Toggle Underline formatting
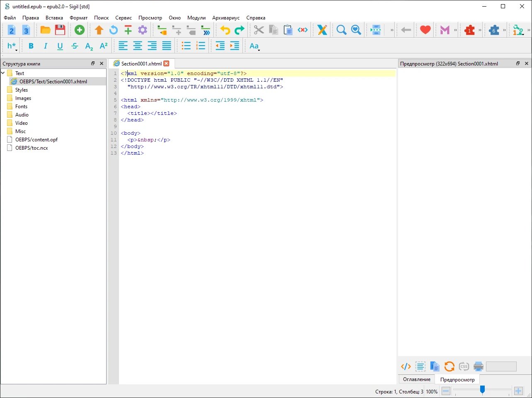Screen dimensions: 532x398 click(60, 46)
